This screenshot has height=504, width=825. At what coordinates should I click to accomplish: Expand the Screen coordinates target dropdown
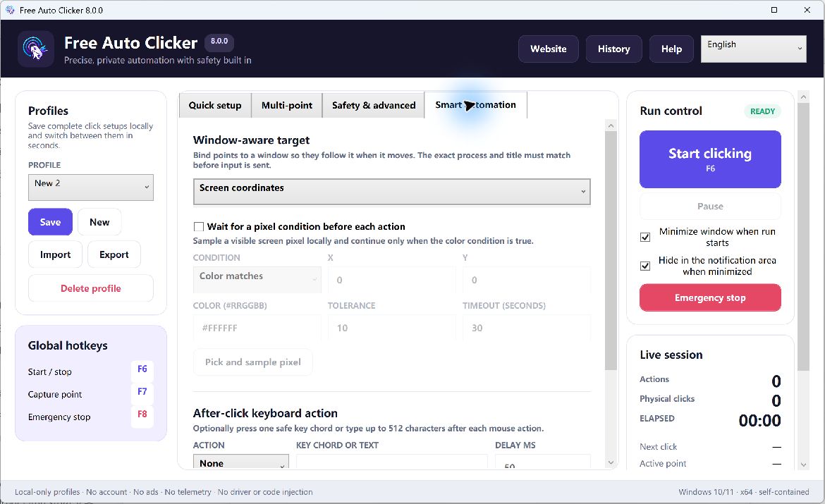click(391, 192)
